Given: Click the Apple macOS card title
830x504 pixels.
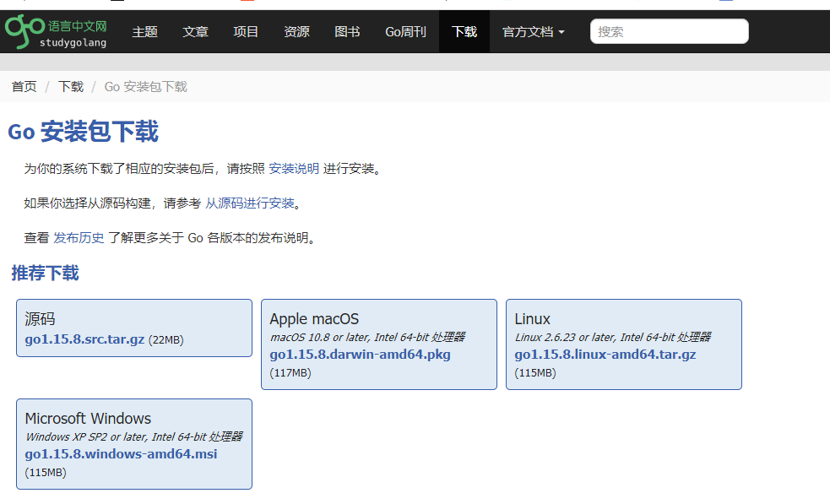Looking at the screenshot, I should coord(314,319).
